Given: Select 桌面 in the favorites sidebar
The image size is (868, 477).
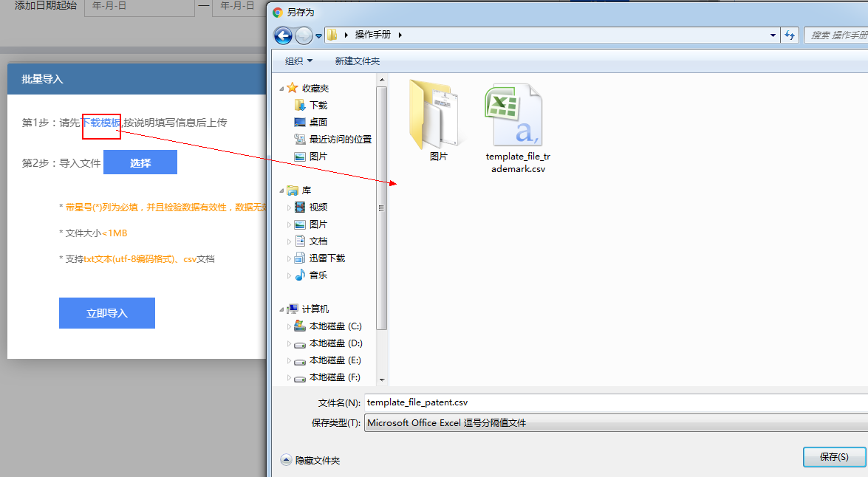Looking at the screenshot, I should click(x=318, y=123).
